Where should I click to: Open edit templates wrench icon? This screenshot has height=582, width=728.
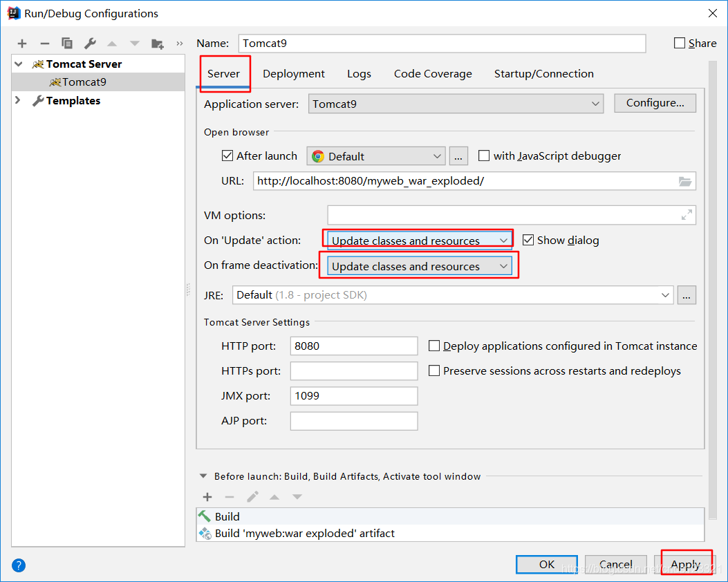pyautogui.click(x=90, y=43)
